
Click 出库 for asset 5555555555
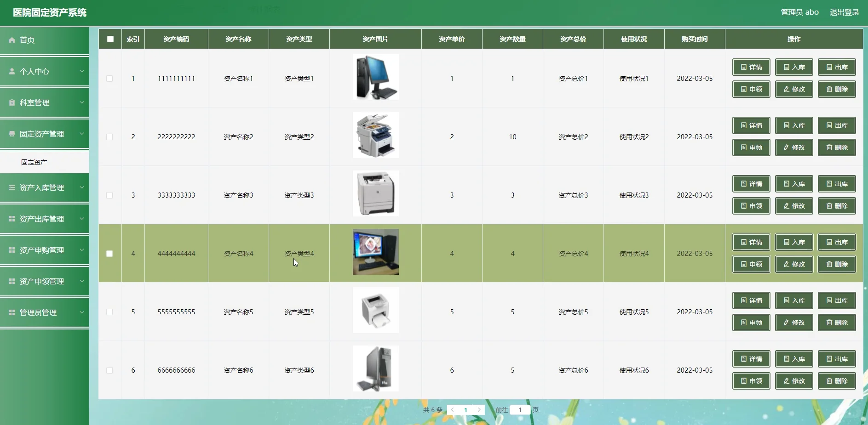point(837,300)
